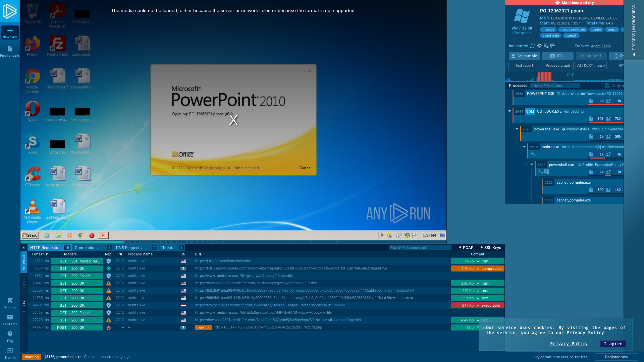Select the FileZilla Client desktop icon
Screen dimensions: 644x362
pyautogui.click(x=57, y=46)
